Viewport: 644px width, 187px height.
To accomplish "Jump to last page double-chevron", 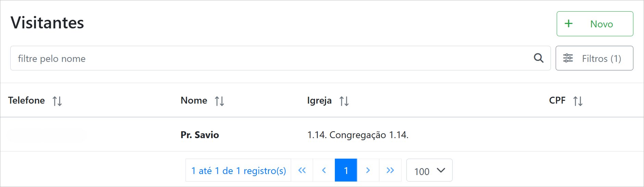I will (x=390, y=170).
